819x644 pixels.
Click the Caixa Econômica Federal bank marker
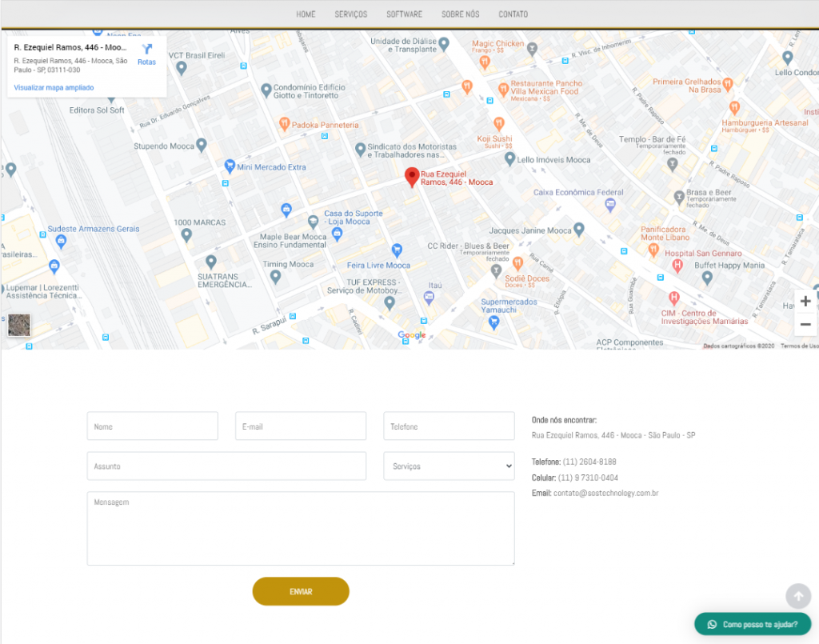pyautogui.click(x=609, y=206)
